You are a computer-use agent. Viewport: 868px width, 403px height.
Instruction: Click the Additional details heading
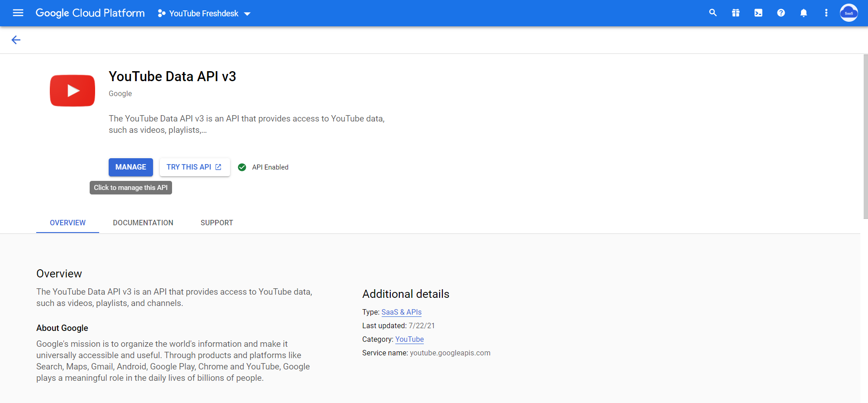coord(406,294)
